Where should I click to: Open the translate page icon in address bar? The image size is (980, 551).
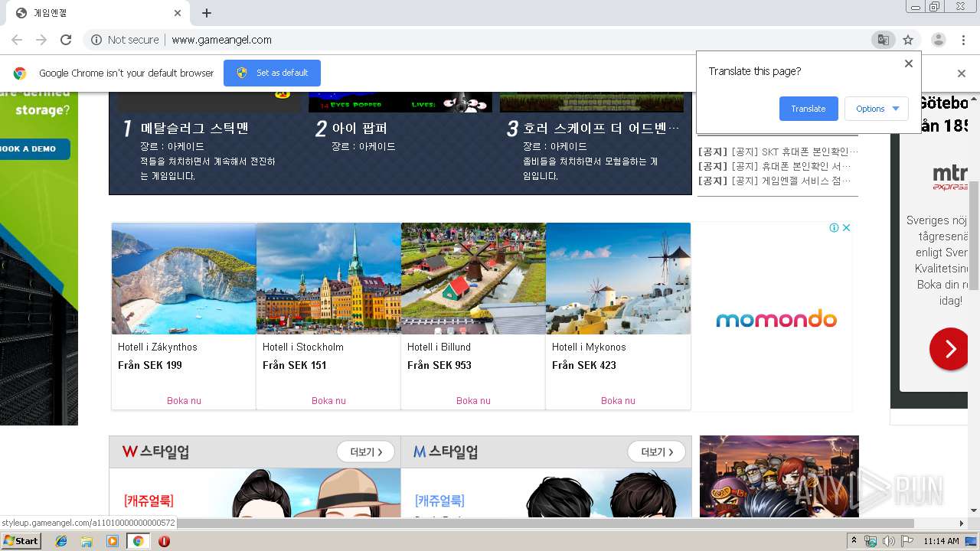[883, 40]
